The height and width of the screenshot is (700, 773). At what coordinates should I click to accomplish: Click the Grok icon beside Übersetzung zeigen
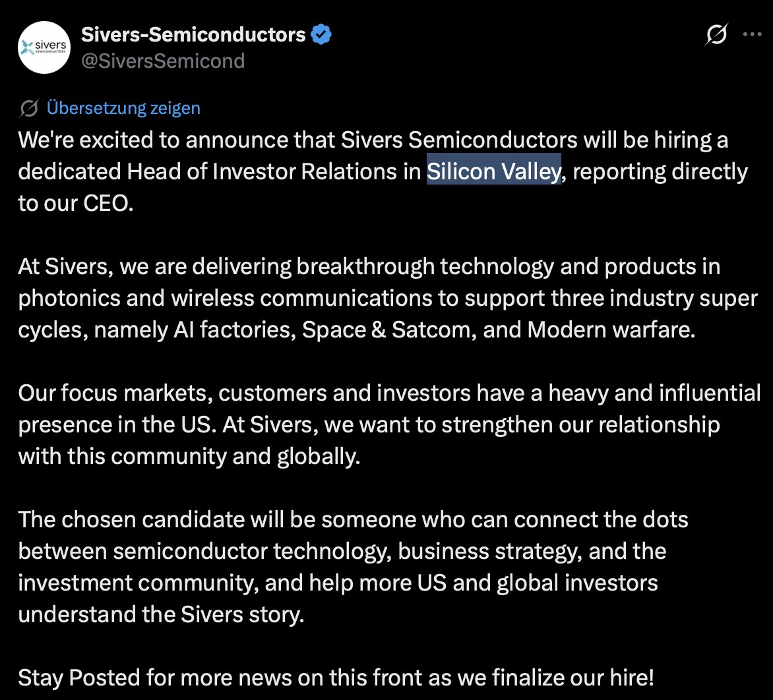[x=29, y=108]
